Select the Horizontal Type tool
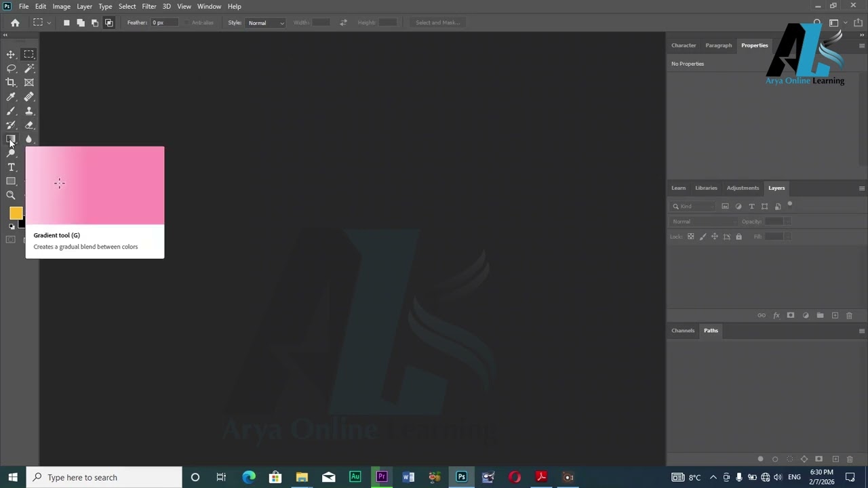The width and height of the screenshot is (868, 488). click(11, 167)
